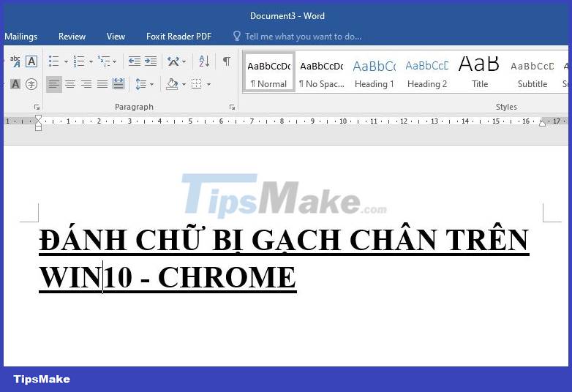Apply the Subtitle style
This screenshot has width=572, height=392.
point(533,72)
